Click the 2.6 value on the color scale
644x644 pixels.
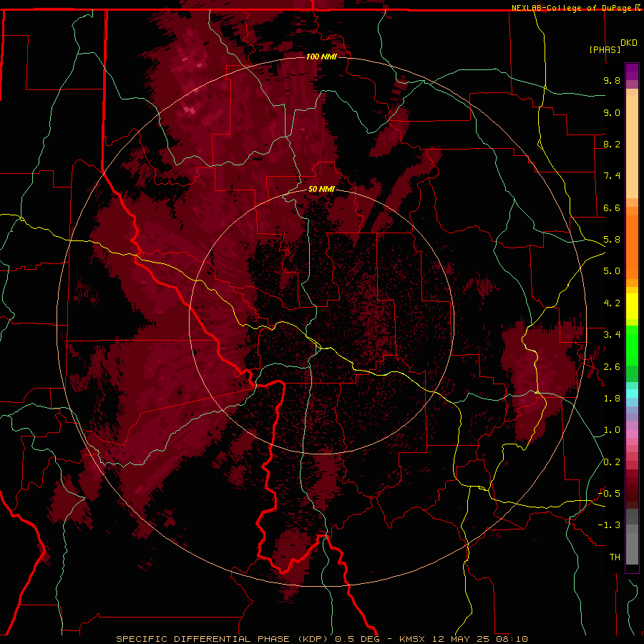point(612,367)
